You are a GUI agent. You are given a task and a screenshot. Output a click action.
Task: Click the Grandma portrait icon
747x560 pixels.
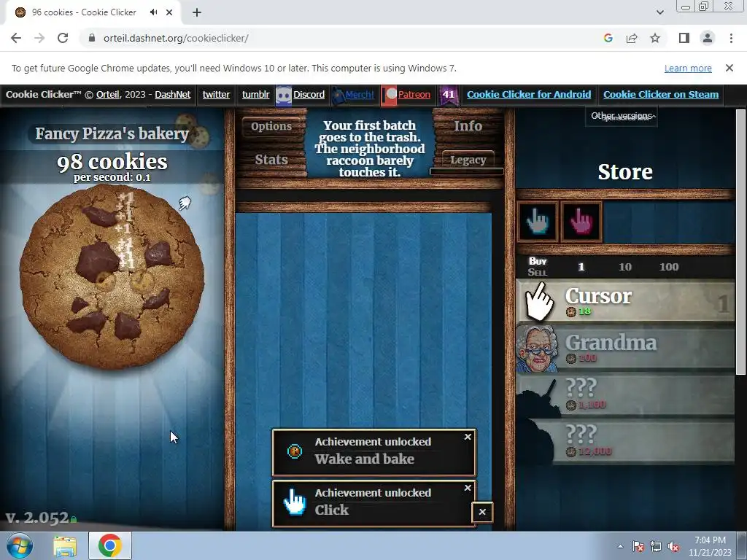click(x=538, y=349)
